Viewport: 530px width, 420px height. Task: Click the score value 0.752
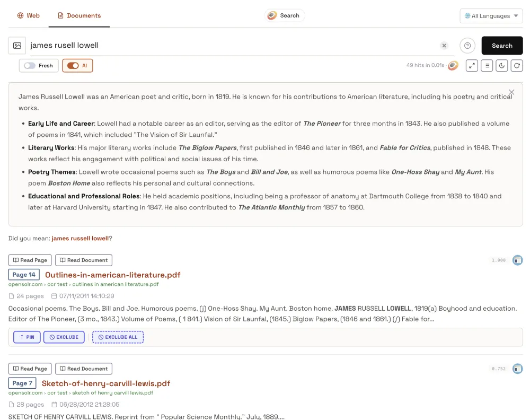point(499,369)
